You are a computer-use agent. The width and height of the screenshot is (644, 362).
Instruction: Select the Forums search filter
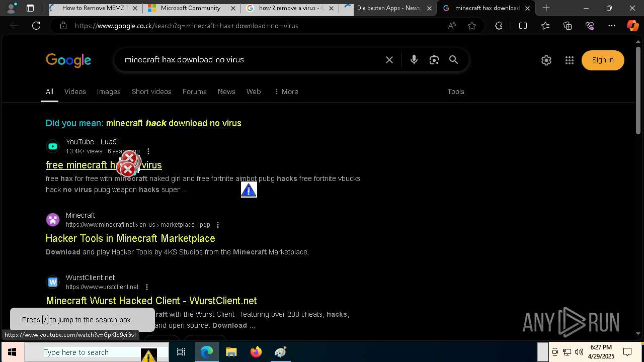point(195,92)
